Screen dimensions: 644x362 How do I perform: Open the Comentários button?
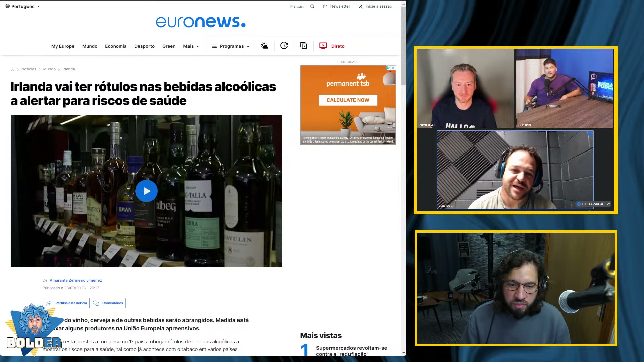coord(108,303)
